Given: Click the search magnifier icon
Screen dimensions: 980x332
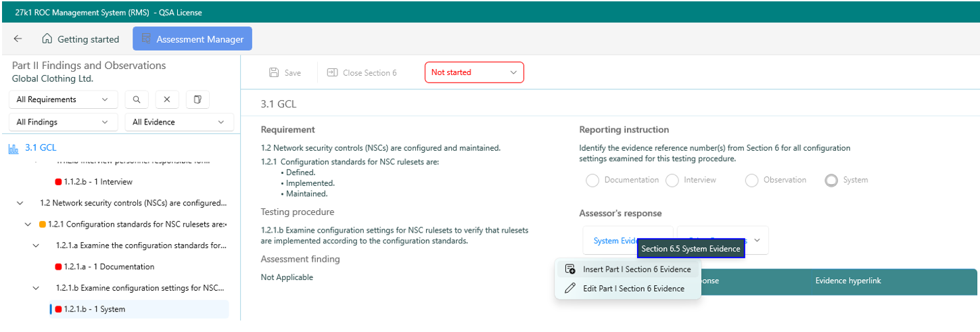Looking at the screenshot, I should coord(137,99).
